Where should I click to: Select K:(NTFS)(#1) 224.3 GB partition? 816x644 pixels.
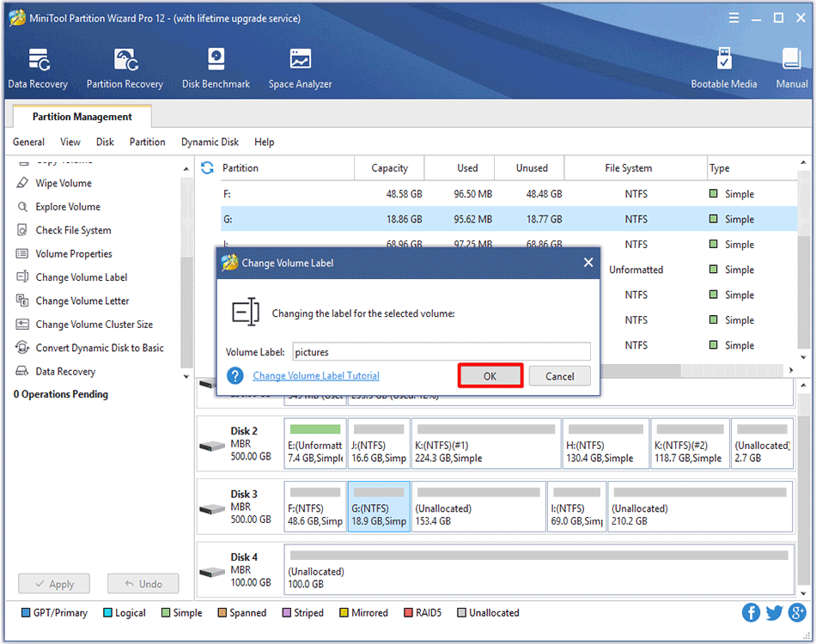(x=486, y=444)
